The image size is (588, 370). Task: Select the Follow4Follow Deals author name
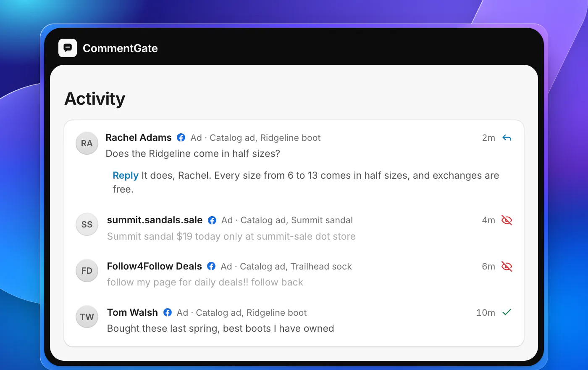[x=154, y=266]
